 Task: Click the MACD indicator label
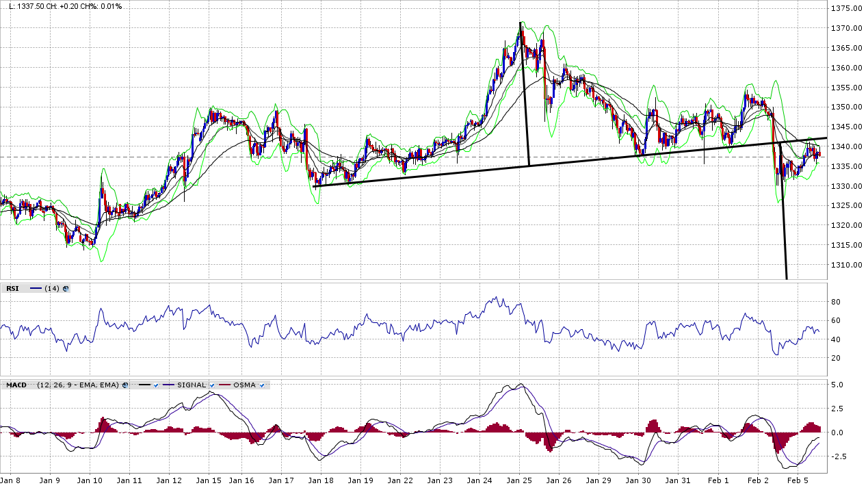click(16, 385)
